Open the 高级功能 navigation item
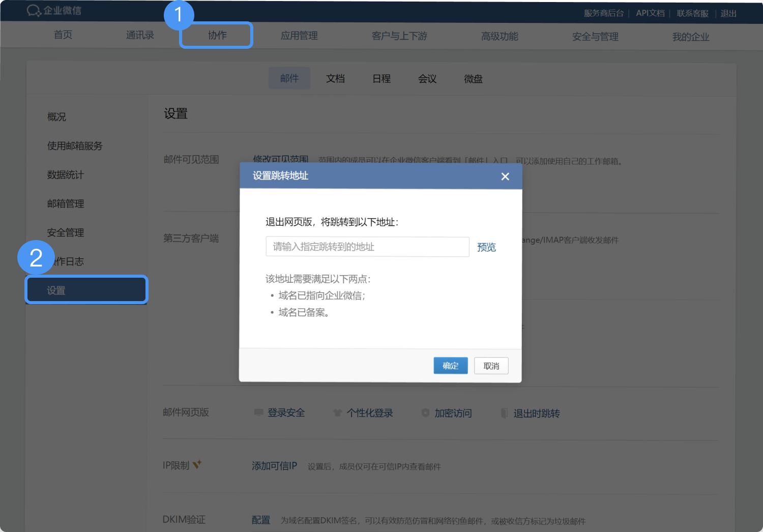Image resolution: width=763 pixels, height=532 pixels. pyautogui.click(x=500, y=36)
